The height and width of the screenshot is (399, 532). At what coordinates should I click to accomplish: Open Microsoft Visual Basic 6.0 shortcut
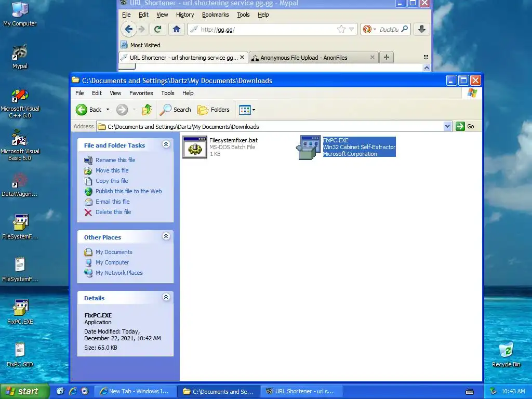pos(20,146)
